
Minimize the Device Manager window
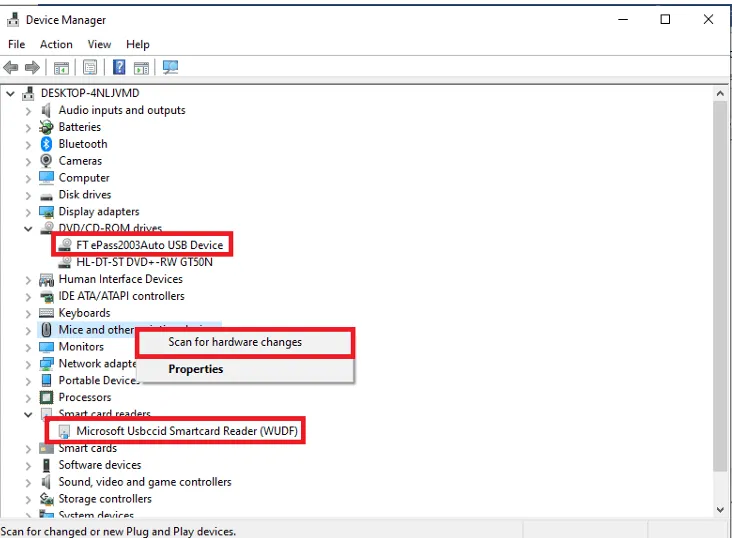(x=623, y=19)
